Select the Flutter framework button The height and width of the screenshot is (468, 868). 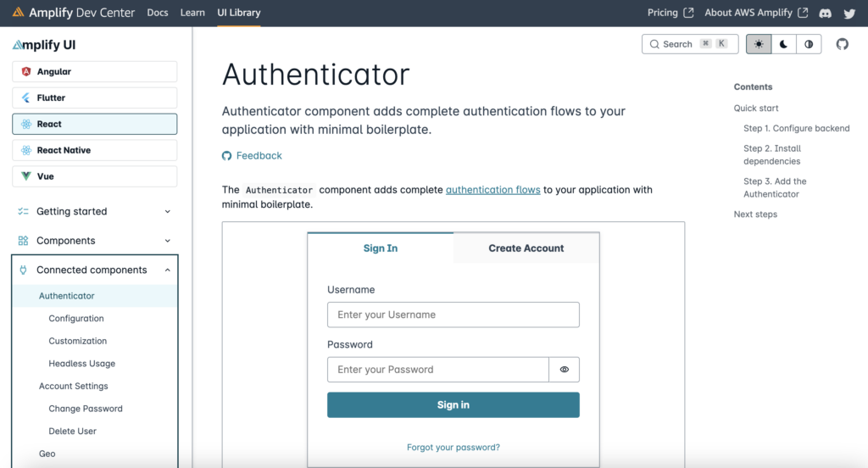coord(95,97)
